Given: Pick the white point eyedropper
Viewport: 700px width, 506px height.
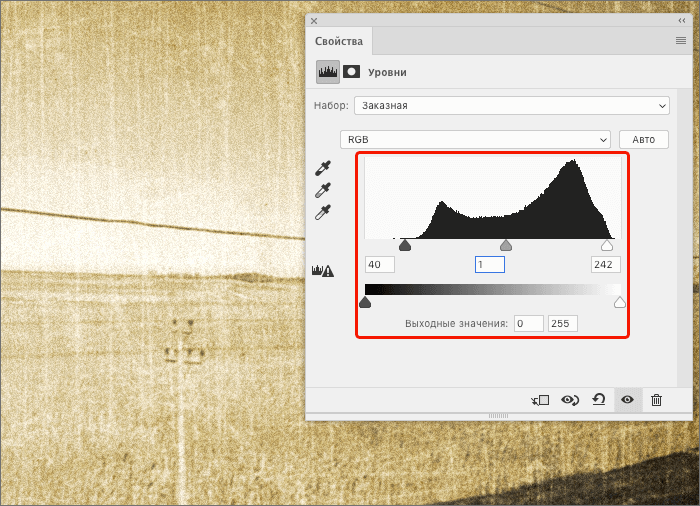Looking at the screenshot, I should tap(323, 212).
